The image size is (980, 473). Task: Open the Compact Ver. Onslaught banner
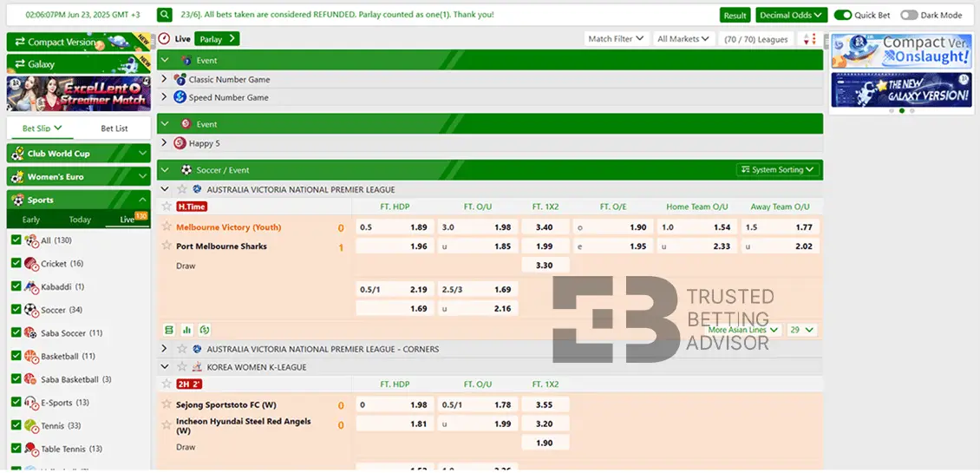(x=901, y=51)
